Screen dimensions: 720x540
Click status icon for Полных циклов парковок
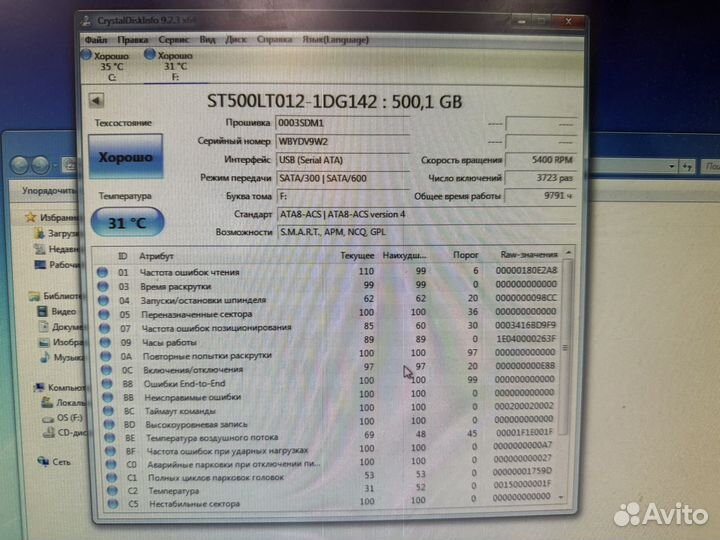click(112, 478)
